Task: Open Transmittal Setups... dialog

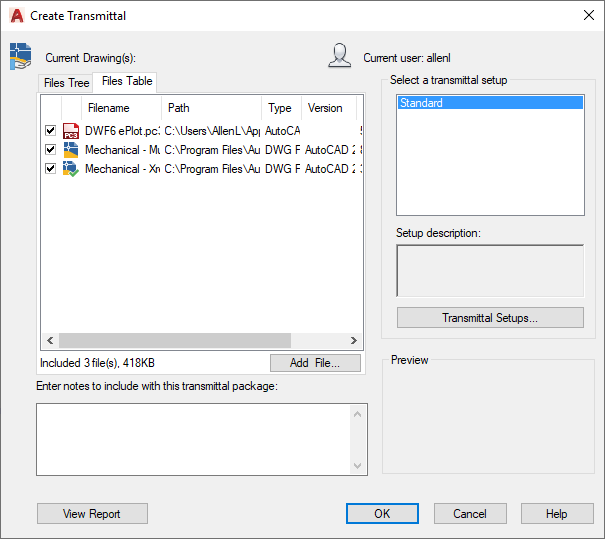Action: coord(490,318)
